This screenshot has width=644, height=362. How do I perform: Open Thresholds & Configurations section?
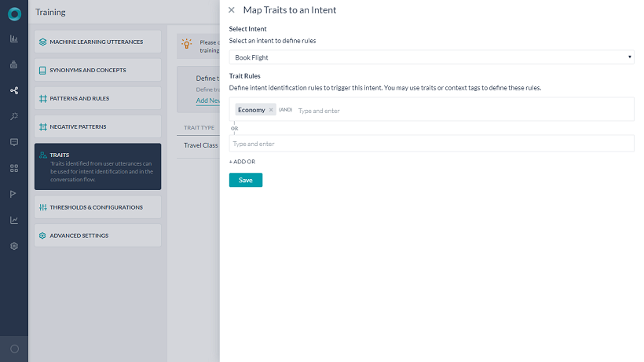tap(97, 207)
